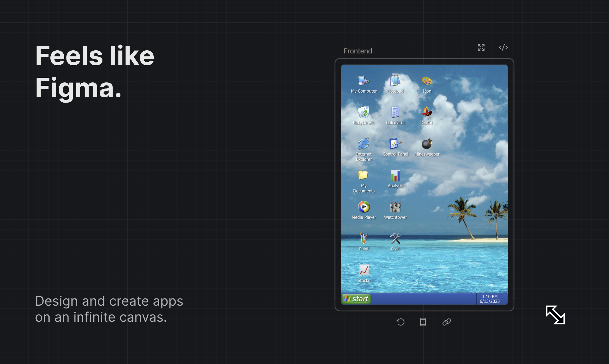The image size is (609, 364).
Task: Open the Minesweeper desktop icon
Action: tap(426, 144)
